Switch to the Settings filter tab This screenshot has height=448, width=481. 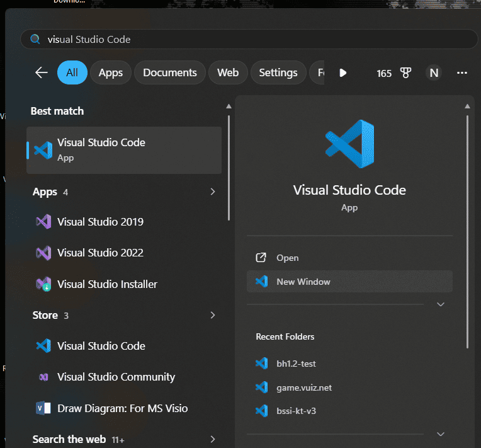click(278, 72)
